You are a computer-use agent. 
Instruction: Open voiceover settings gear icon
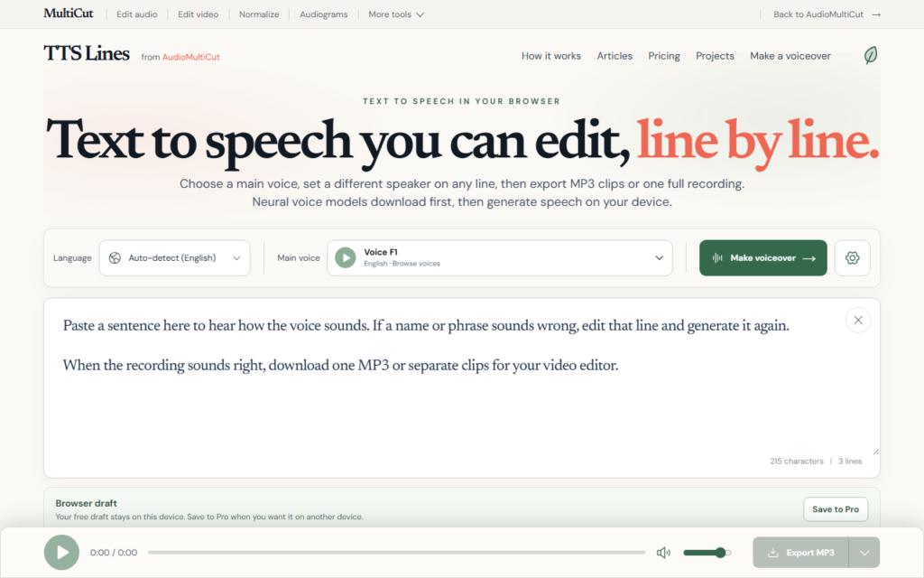pos(852,257)
